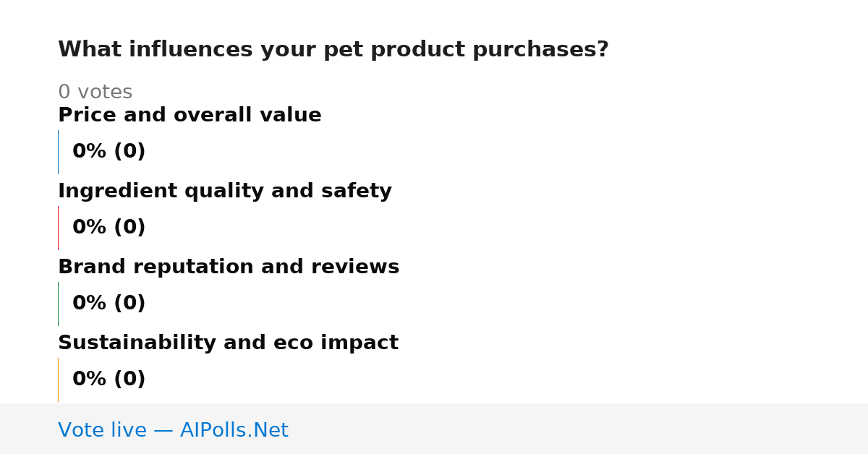Screen dimensions: 868x454
Task: Select the 'Ingredient quality and safety' option
Action: click(225, 192)
